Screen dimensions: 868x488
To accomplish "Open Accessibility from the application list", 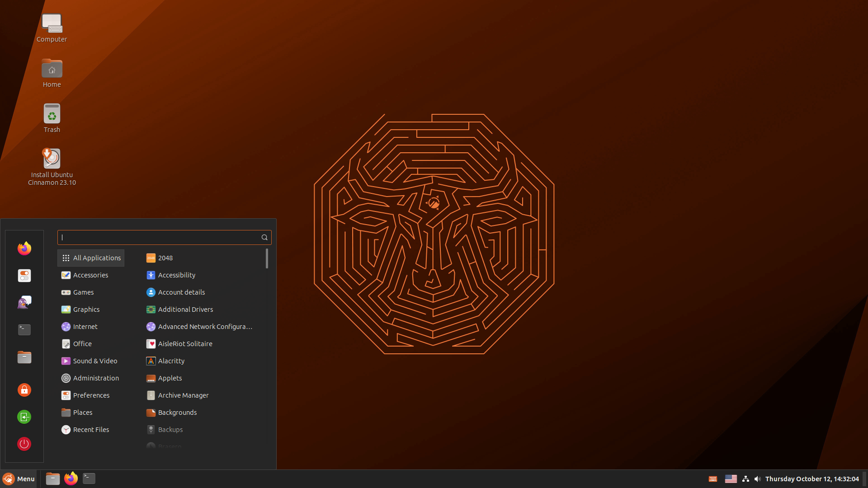I will (x=203, y=275).
